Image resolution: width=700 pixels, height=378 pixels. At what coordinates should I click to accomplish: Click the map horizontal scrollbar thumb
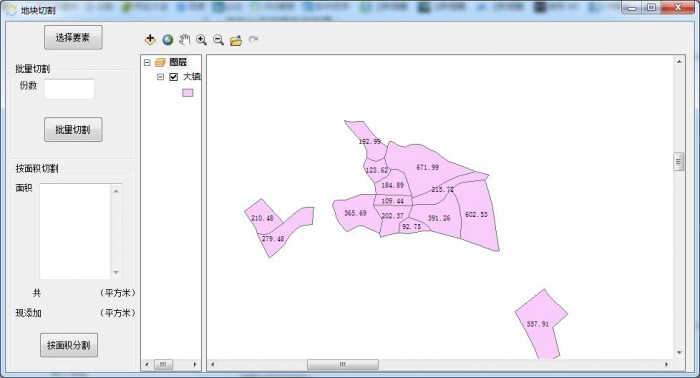point(342,365)
